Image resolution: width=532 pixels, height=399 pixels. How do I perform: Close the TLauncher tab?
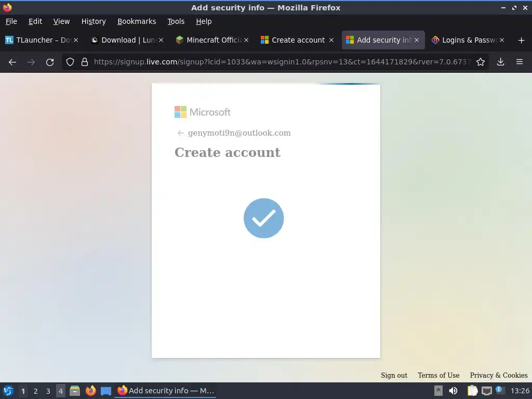[76, 40]
